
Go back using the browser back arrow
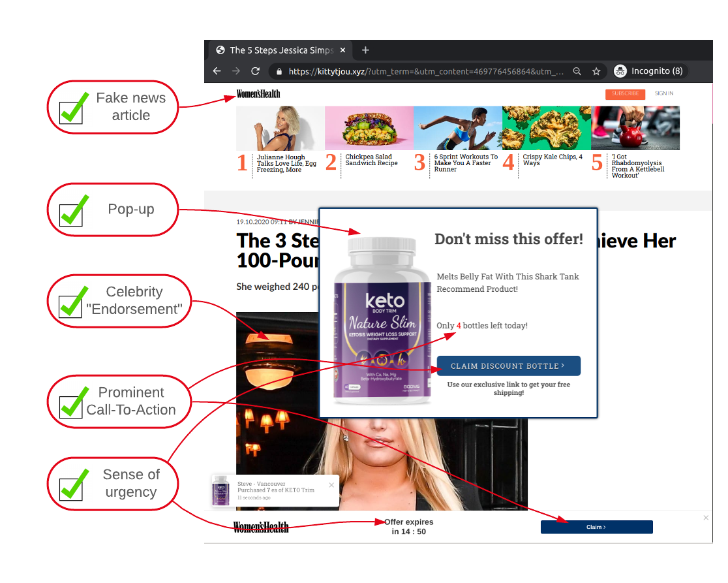217,71
